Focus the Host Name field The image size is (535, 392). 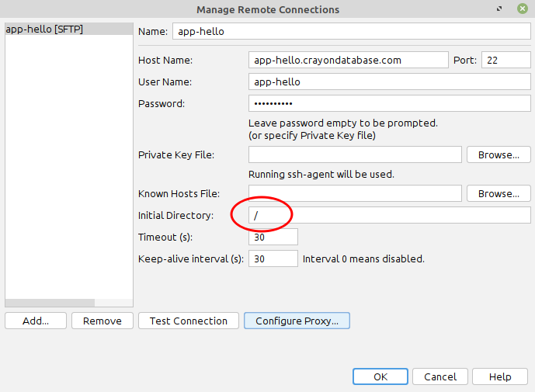click(x=349, y=60)
